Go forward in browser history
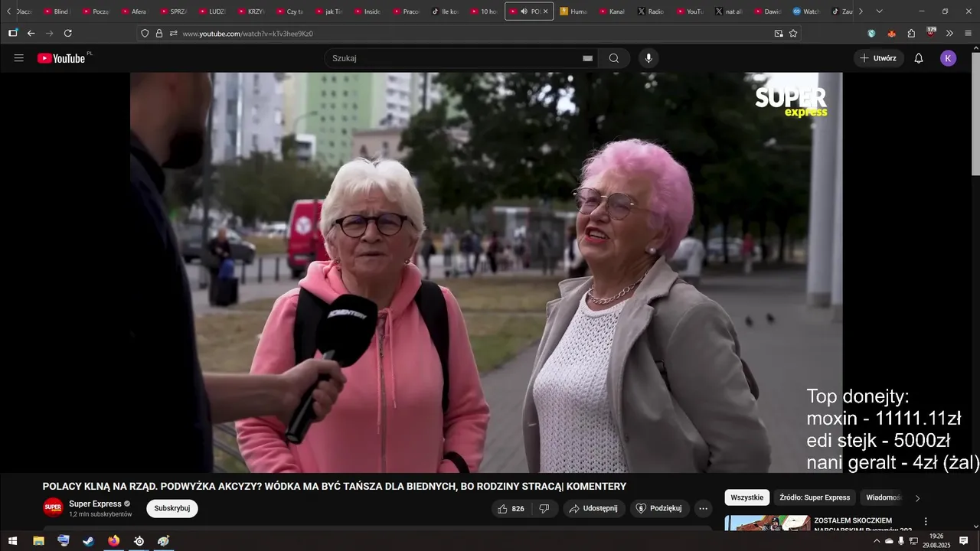 coord(49,33)
